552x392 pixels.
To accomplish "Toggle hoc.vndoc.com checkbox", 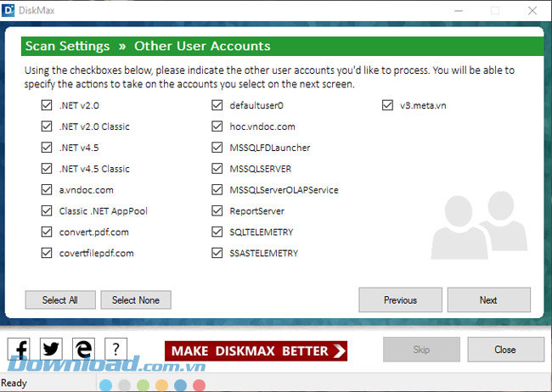I will point(217,126).
